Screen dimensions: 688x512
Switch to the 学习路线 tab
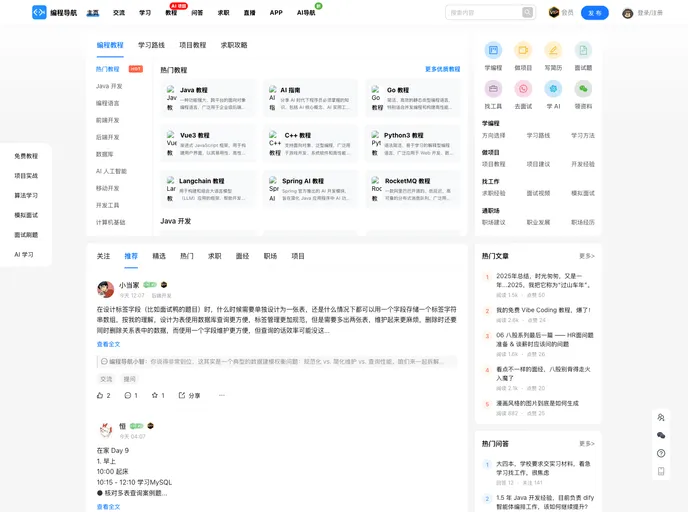click(151, 45)
